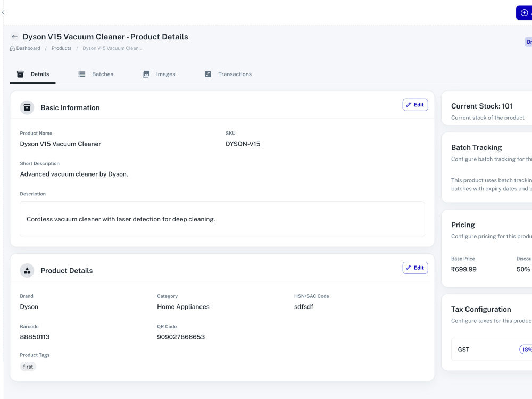Open the Images tab
The image size is (532, 399).
[x=159, y=74]
